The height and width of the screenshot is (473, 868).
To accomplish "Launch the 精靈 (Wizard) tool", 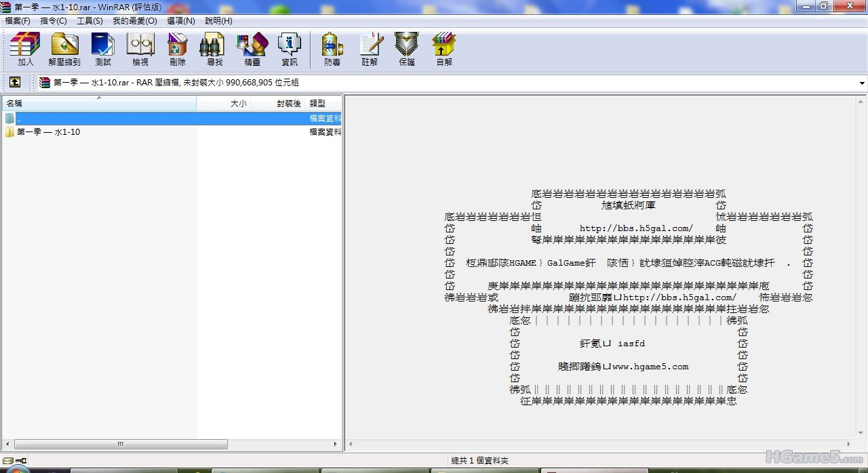I will point(252,49).
